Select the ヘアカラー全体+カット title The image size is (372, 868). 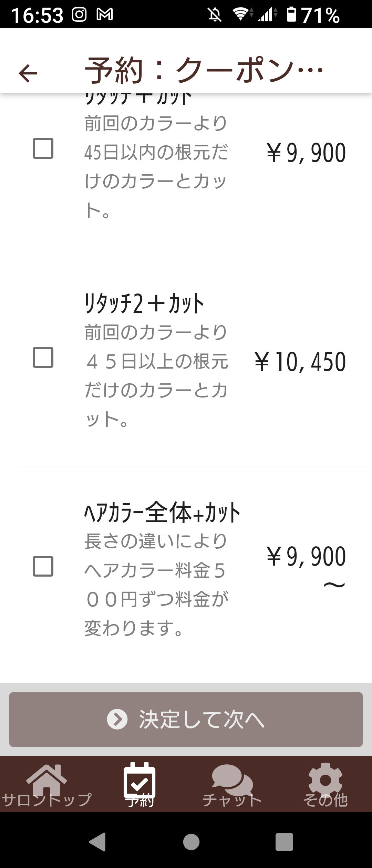coord(162,513)
